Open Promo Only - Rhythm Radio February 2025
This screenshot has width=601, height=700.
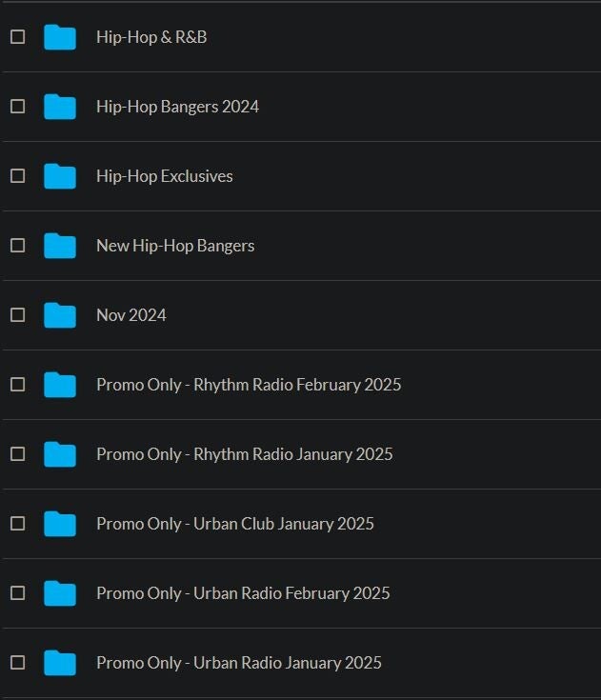click(x=249, y=385)
